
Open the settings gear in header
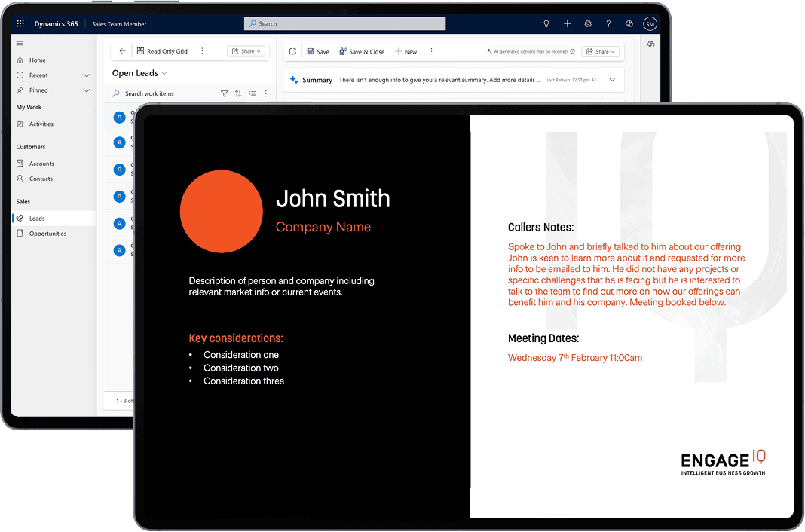point(588,24)
